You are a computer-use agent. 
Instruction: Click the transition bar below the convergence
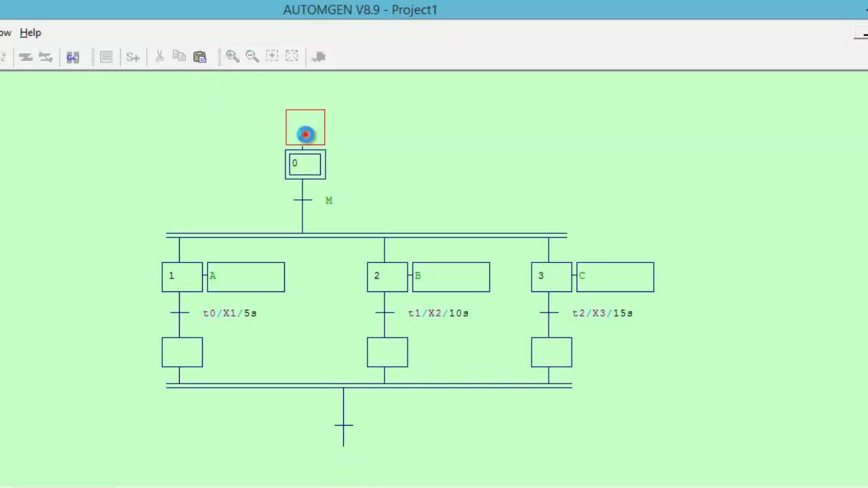pos(344,426)
